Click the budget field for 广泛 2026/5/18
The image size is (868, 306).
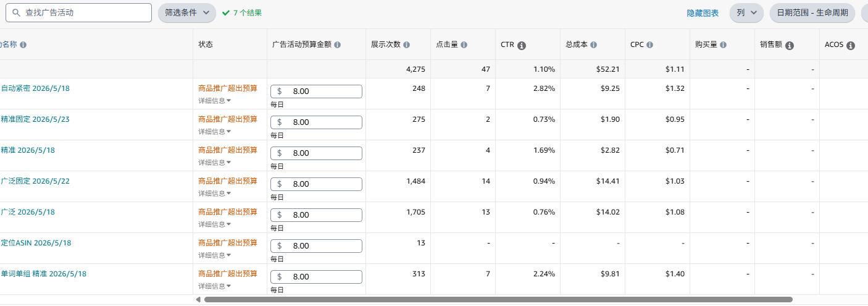(x=316, y=215)
